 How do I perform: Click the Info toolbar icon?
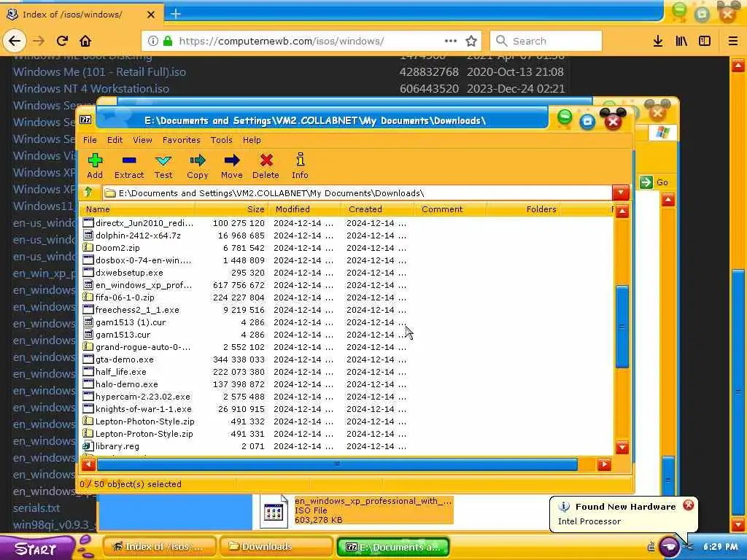(300, 166)
